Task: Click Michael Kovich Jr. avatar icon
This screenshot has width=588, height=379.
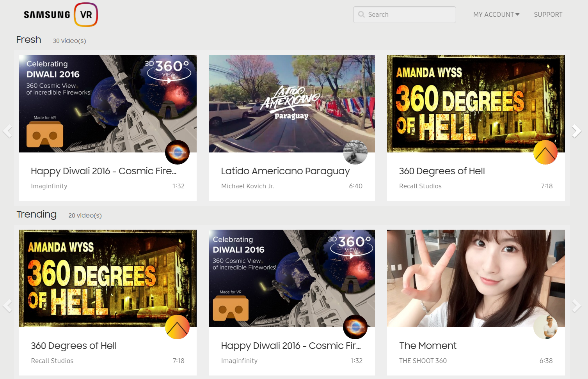Action: click(355, 152)
